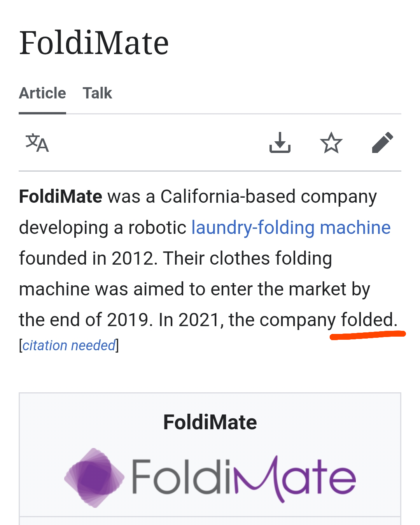Click the FoldiMate wordmark logo image
The image size is (420, 525).
244,478
